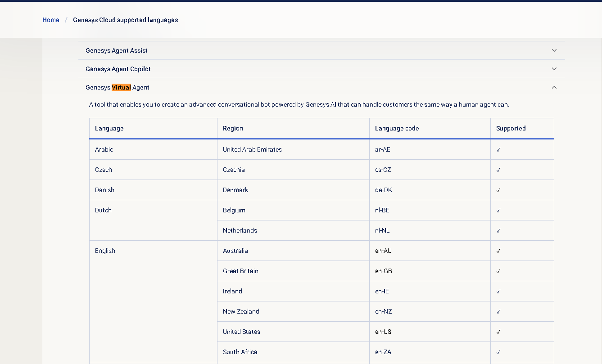Click the Genesys Cloud supported languages breadcrumb
Image resolution: width=602 pixels, height=364 pixels.
125,20
